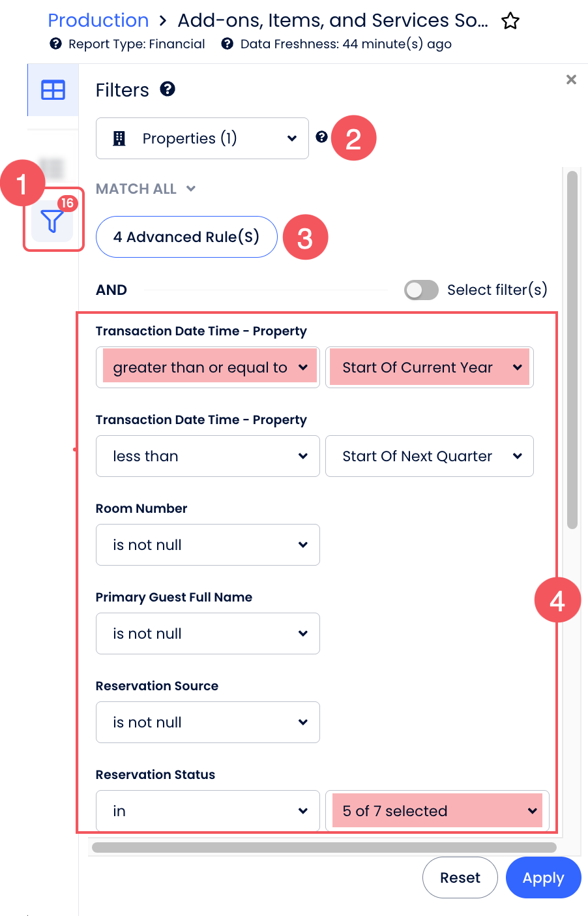588x916 pixels.
Task: Click the filter funnel icon in sidebar
Action: (x=52, y=222)
